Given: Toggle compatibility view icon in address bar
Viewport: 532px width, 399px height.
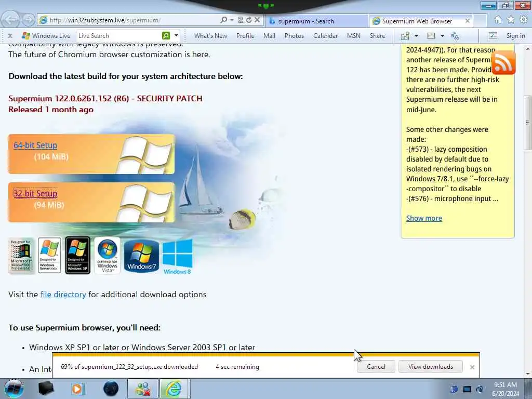Looking at the screenshot, I should (241, 20).
